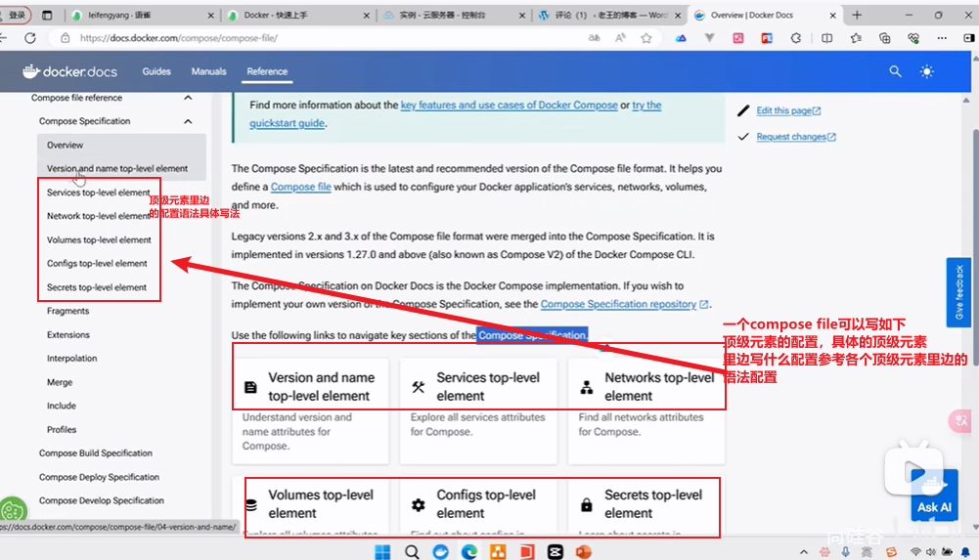Open the Manuals menu

tap(208, 71)
